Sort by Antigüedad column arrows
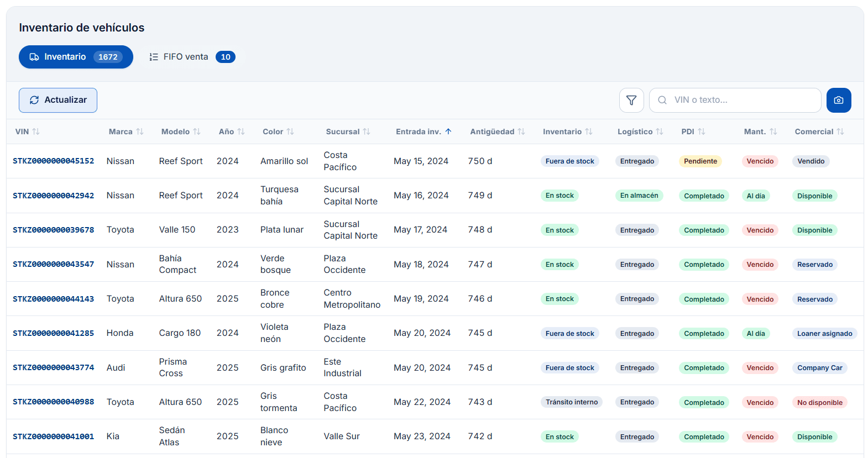Image resolution: width=868 pixels, height=458 pixels. click(521, 131)
